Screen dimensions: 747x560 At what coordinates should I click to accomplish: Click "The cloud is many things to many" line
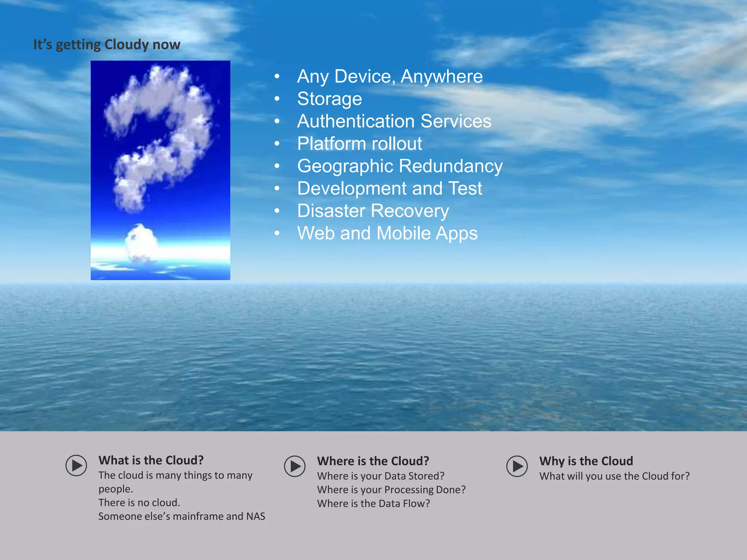click(175, 475)
